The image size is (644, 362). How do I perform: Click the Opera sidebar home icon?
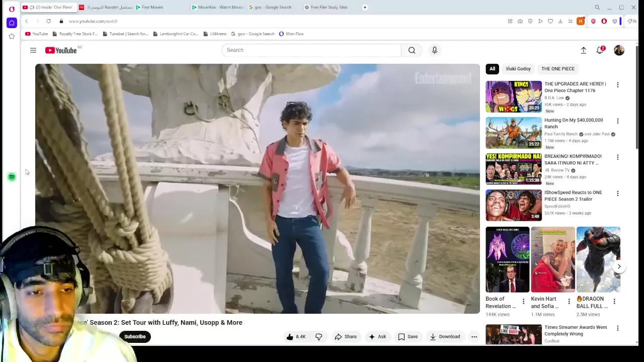(12, 23)
